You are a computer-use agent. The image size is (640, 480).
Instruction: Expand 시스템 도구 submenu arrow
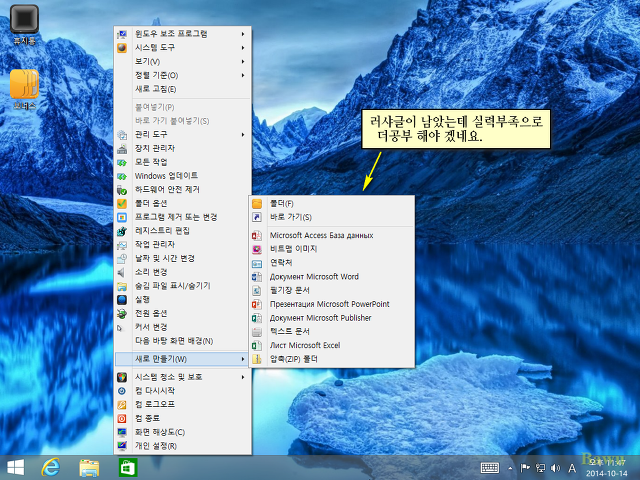243,48
